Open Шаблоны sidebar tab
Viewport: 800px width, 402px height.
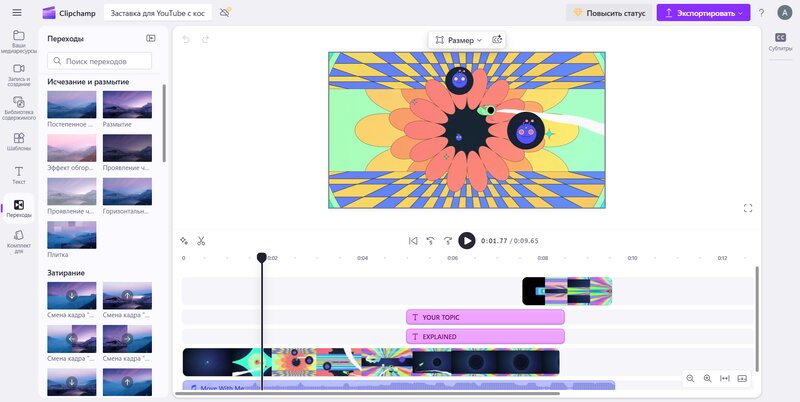(x=19, y=142)
